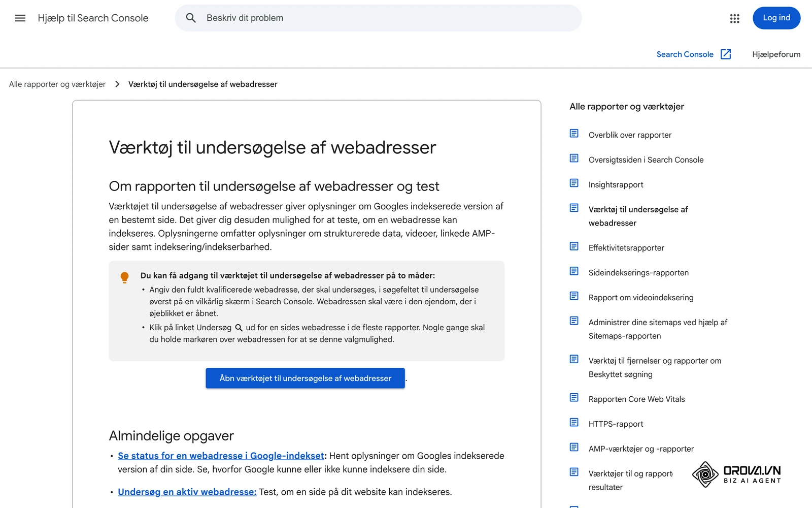Click the Hjælp til Search Console title
Screen dimensions: 812x508
pos(93,18)
